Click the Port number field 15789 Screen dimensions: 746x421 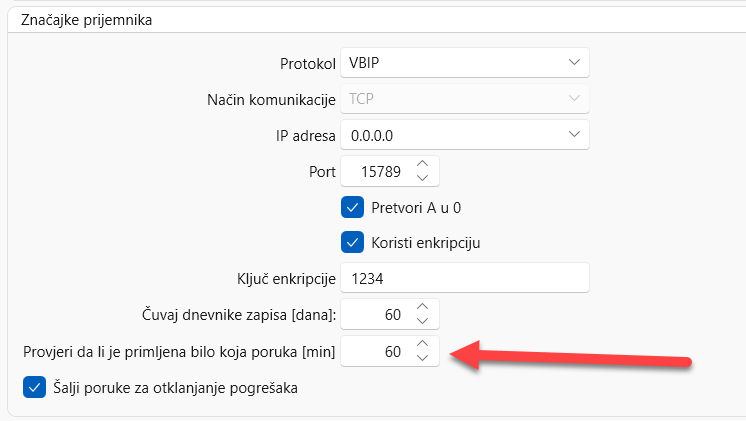374,172
